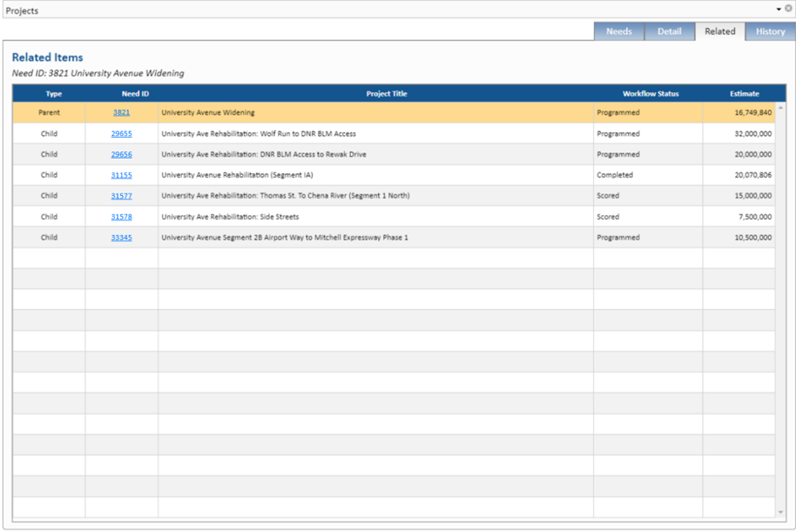Click the 'Related Items' heading
The height and width of the screenshot is (532, 796).
47,57
